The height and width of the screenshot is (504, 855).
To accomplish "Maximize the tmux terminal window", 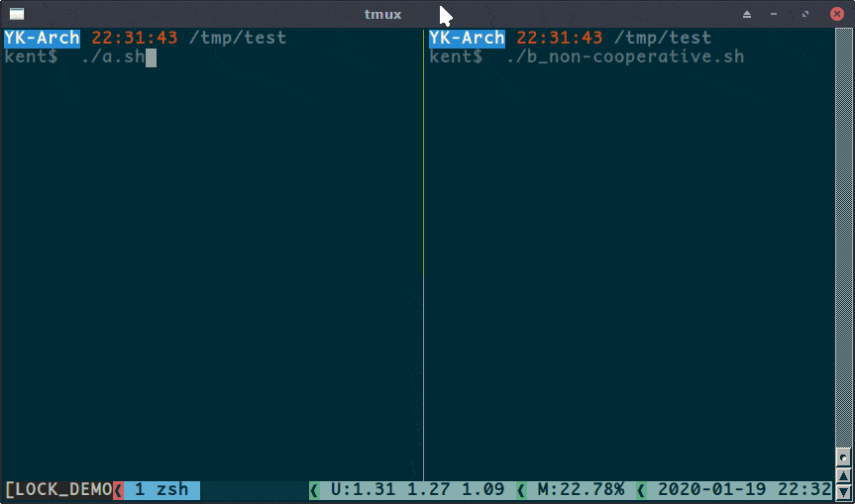I will click(x=804, y=14).
